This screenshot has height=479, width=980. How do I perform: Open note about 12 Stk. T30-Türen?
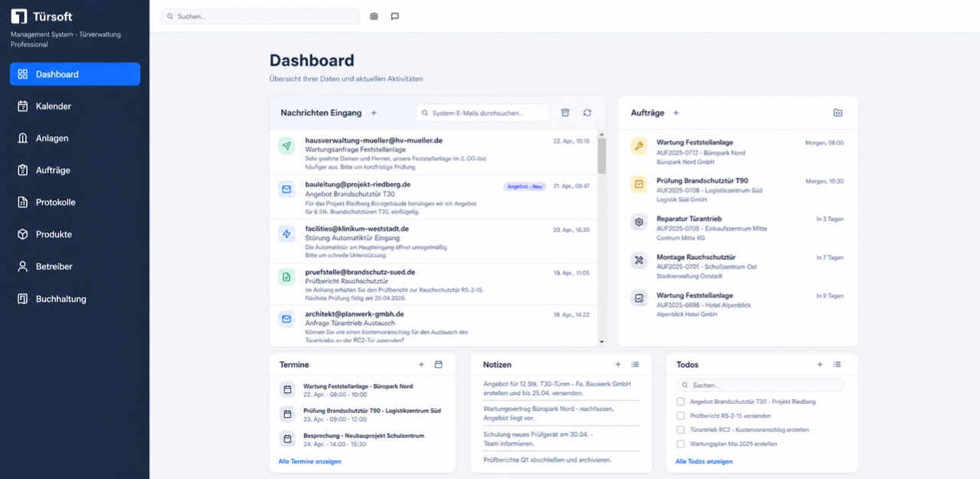point(560,387)
